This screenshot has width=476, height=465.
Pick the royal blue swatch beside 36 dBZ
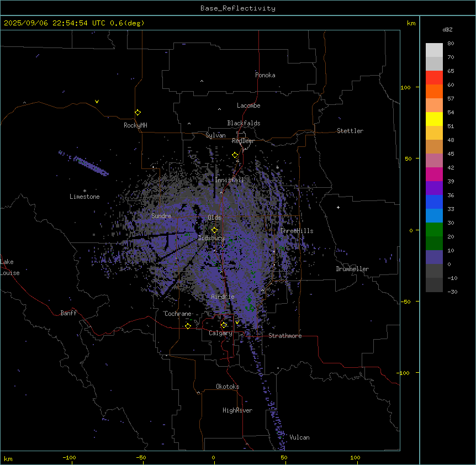pos(434,202)
